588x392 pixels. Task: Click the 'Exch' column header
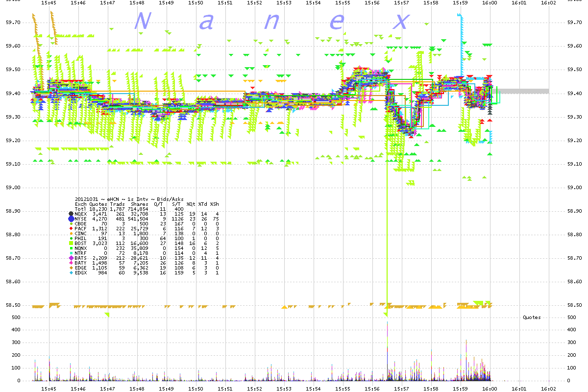pyautogui.click(x=81, y=204)
